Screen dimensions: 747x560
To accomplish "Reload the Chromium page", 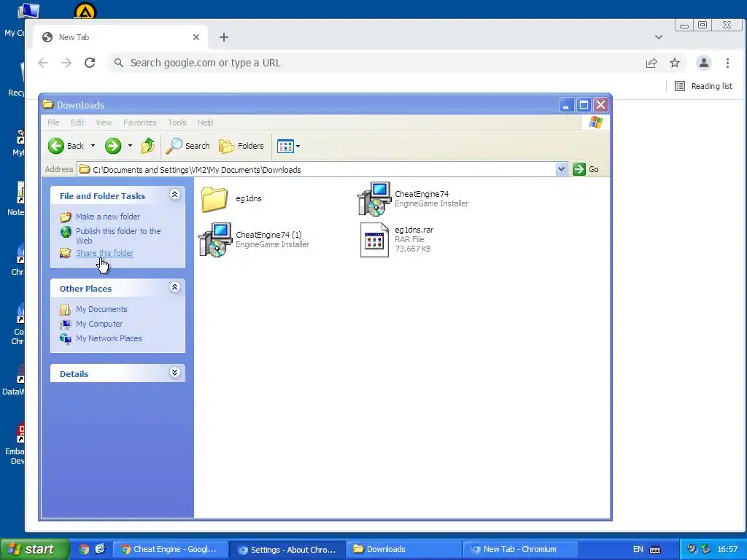I will [90, 63].
